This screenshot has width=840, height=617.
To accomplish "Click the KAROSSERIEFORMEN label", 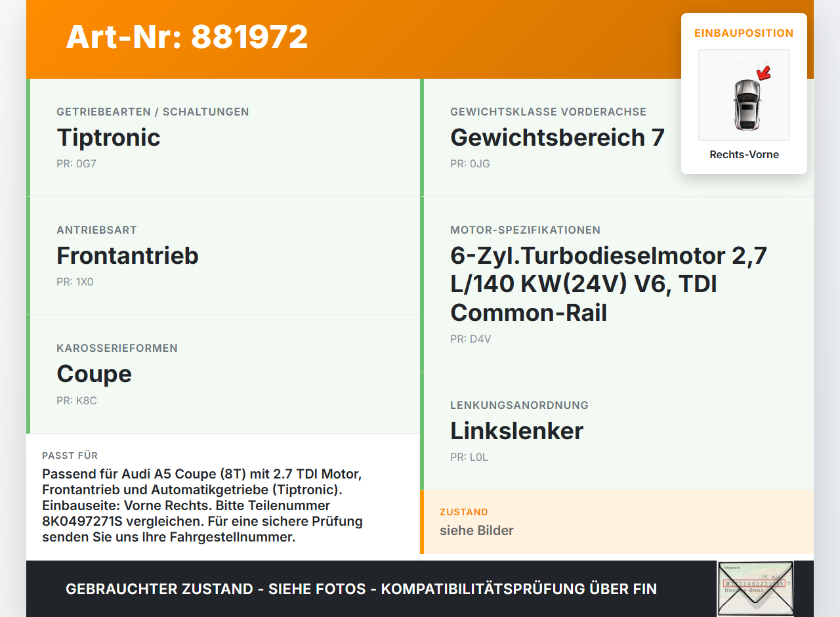I will [x=117, y=348].
